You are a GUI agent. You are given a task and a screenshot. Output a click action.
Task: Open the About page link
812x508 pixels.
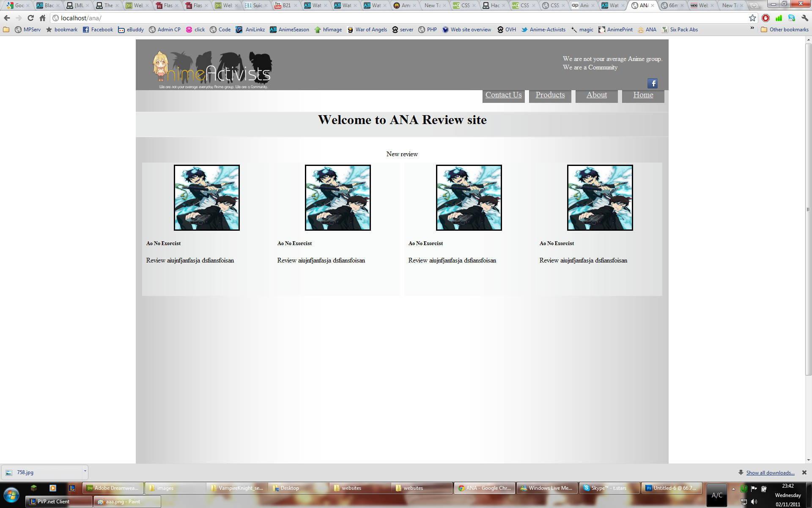point(596,95)
